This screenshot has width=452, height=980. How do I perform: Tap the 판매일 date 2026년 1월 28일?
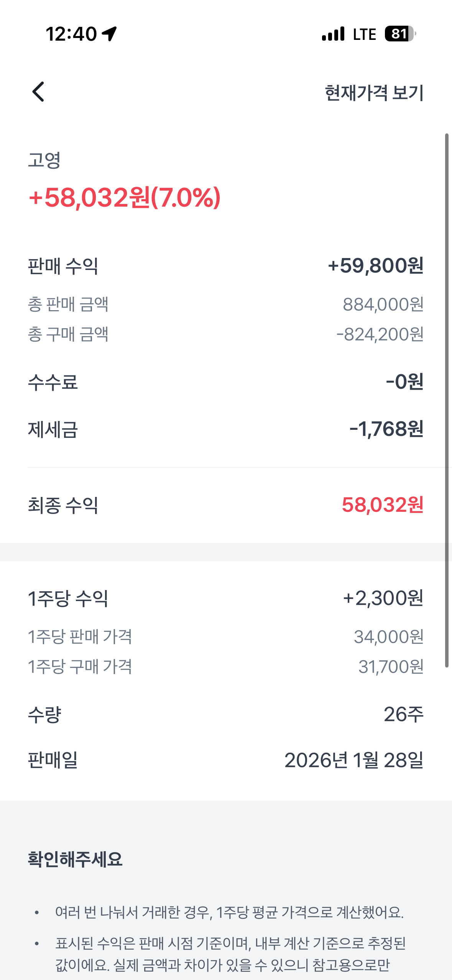(353, 760)
